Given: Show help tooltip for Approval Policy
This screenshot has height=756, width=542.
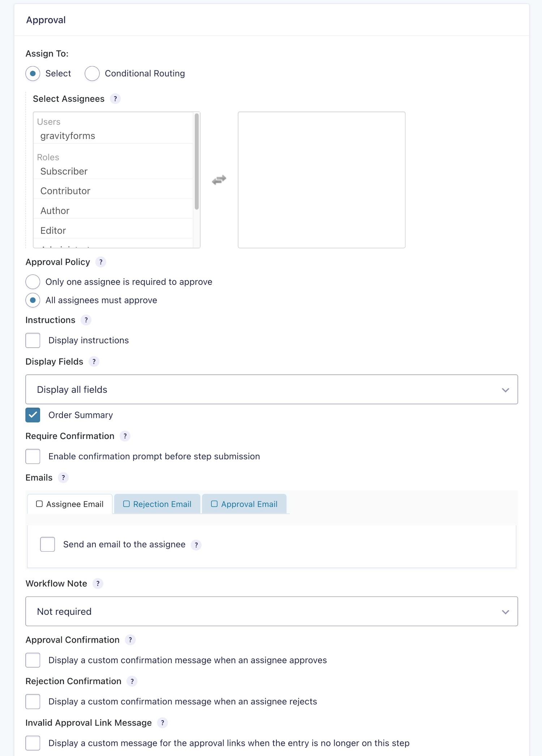Looking at the screenshot, I should [x=101, y=262].
